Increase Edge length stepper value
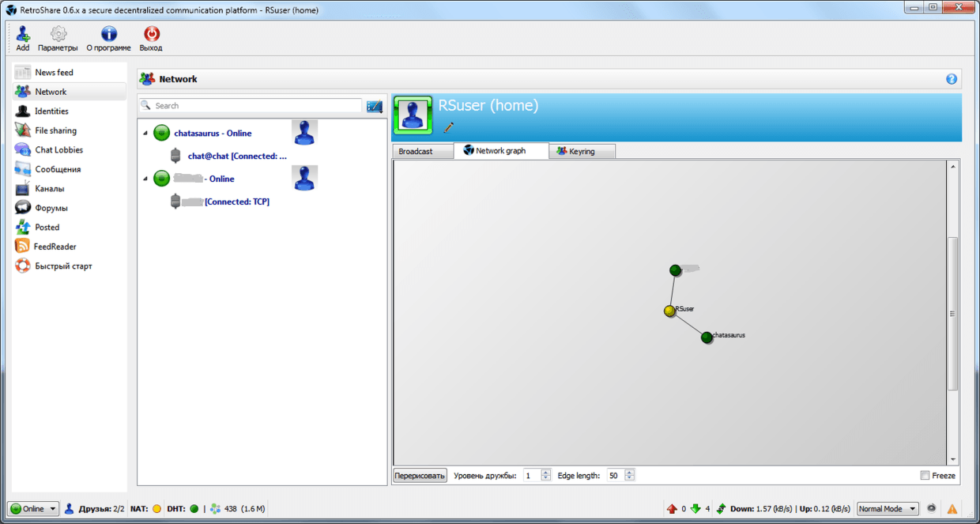Viewport: 980px width, 524px height. [x=630, y=473]
